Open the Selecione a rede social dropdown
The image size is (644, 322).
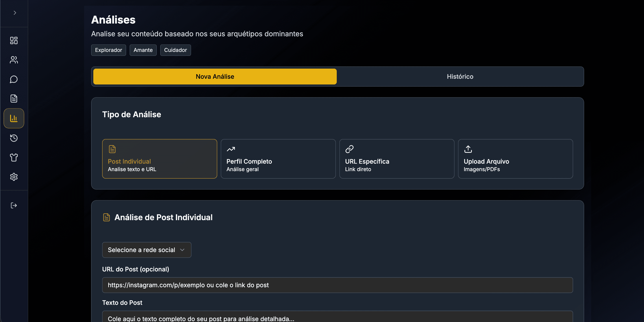coord(147,250)
